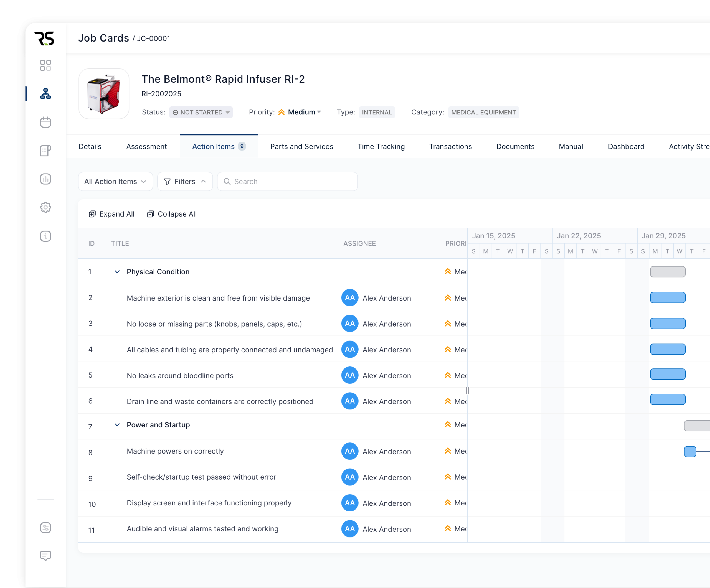Screen dimensions: 710x588
Task: Open the Medium priority dropdown
Action: coord(300,112)
